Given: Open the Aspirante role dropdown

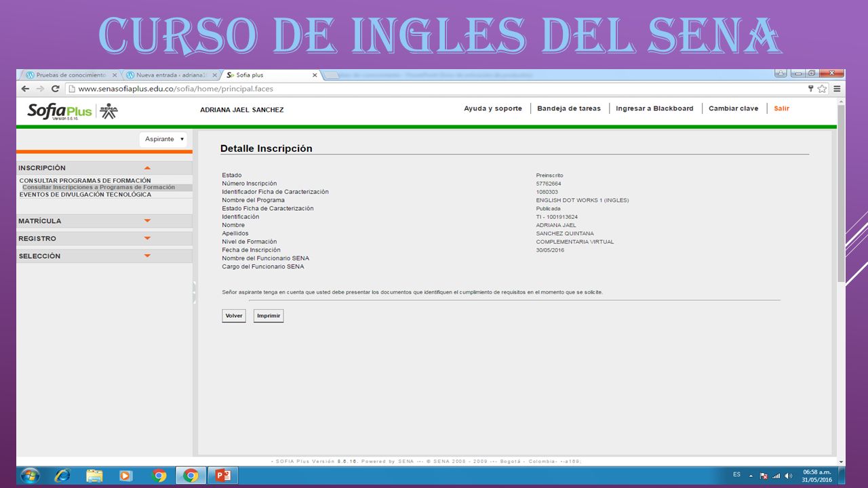Looking at the screenshot, I should [163, 139].
